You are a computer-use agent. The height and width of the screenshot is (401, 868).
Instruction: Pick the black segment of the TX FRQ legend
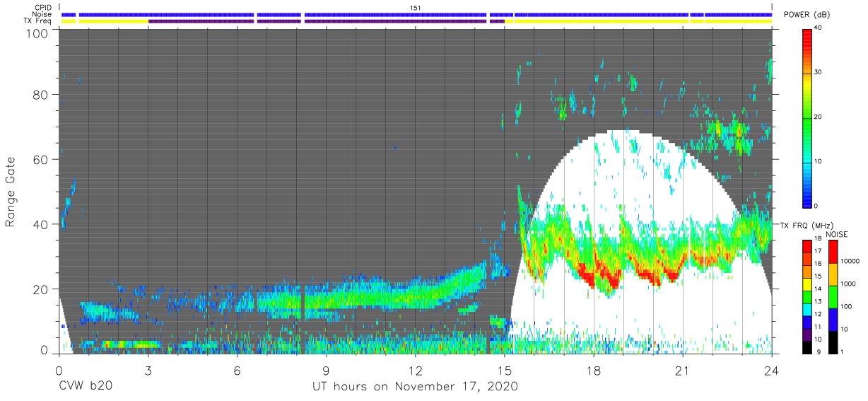tap(807, 347)
